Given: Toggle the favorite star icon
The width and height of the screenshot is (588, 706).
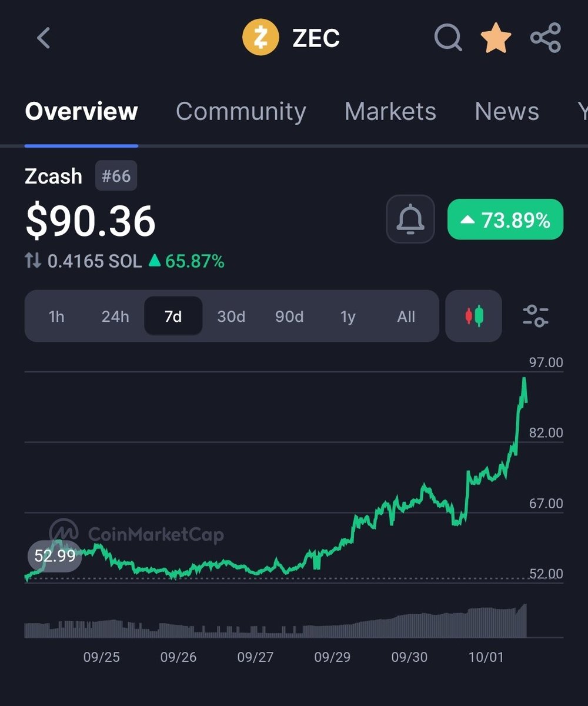Looking at the screenshot, I should [x=496, y=38].
